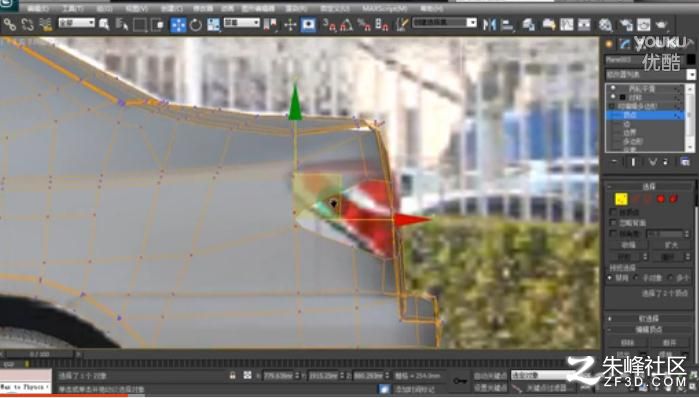Enable the By Vertex checkbox
The image size is (699, 398).
614,213
